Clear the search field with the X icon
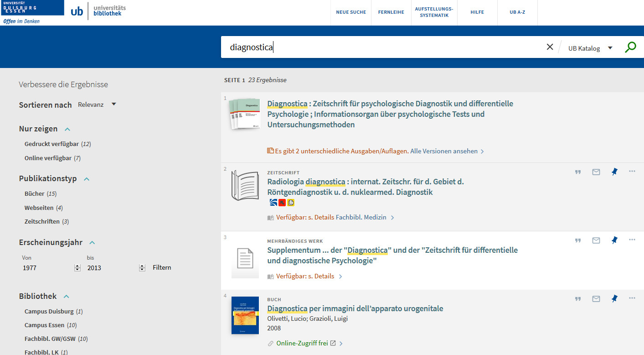The image size is (644, 355). tap(550, 47)
